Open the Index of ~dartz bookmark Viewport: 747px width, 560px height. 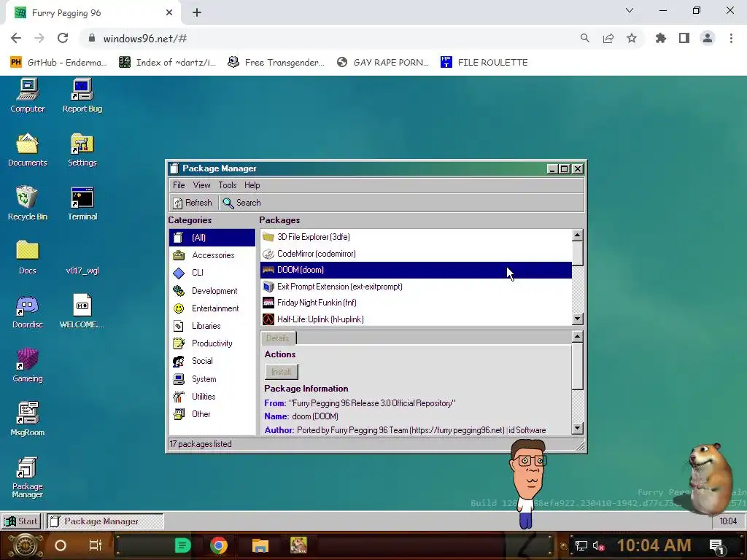(x=167, y=63)
